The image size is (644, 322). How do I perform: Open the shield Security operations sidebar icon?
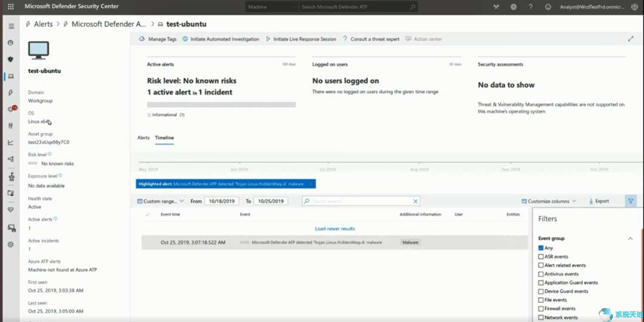[x=11, y=59]
